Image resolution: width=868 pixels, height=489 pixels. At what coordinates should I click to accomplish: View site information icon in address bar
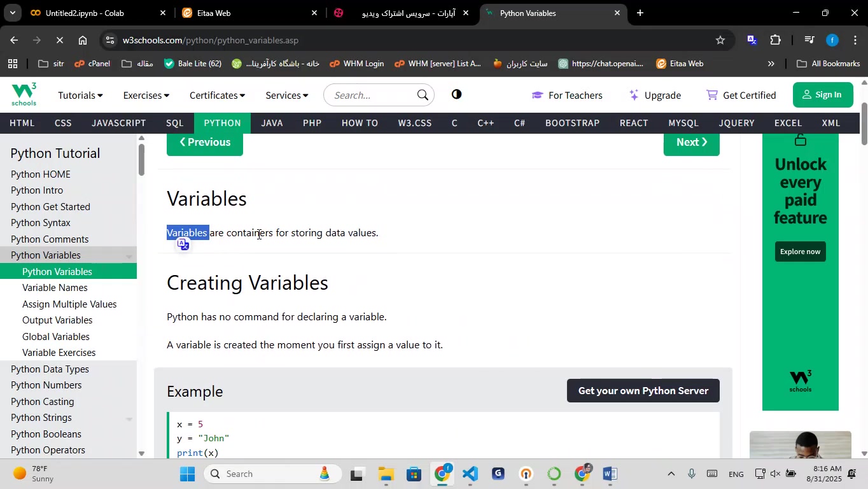coord(110,40)
